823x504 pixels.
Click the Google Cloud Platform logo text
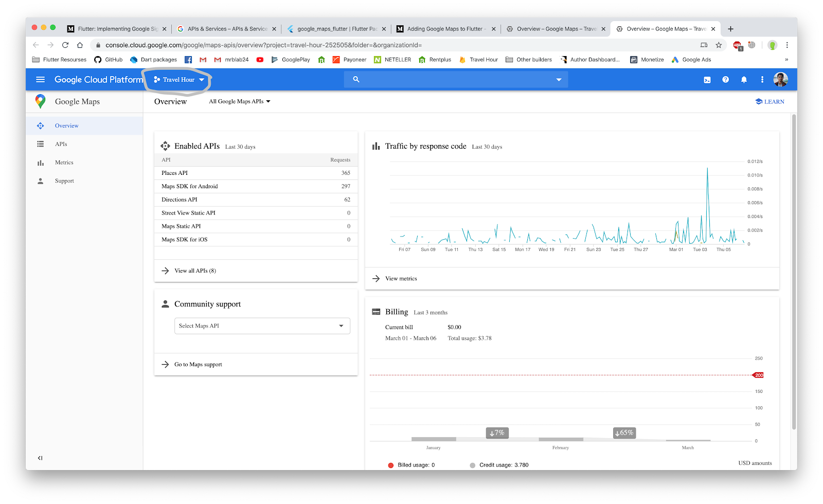coord(99,80)
